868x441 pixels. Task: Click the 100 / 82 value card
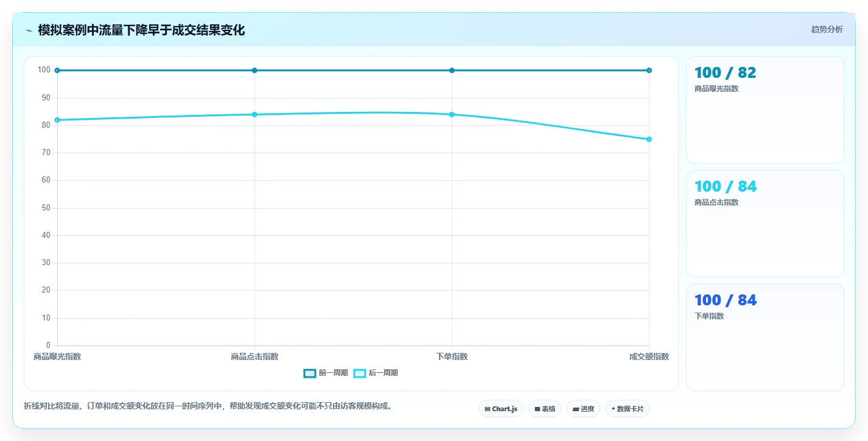[765, 109]
